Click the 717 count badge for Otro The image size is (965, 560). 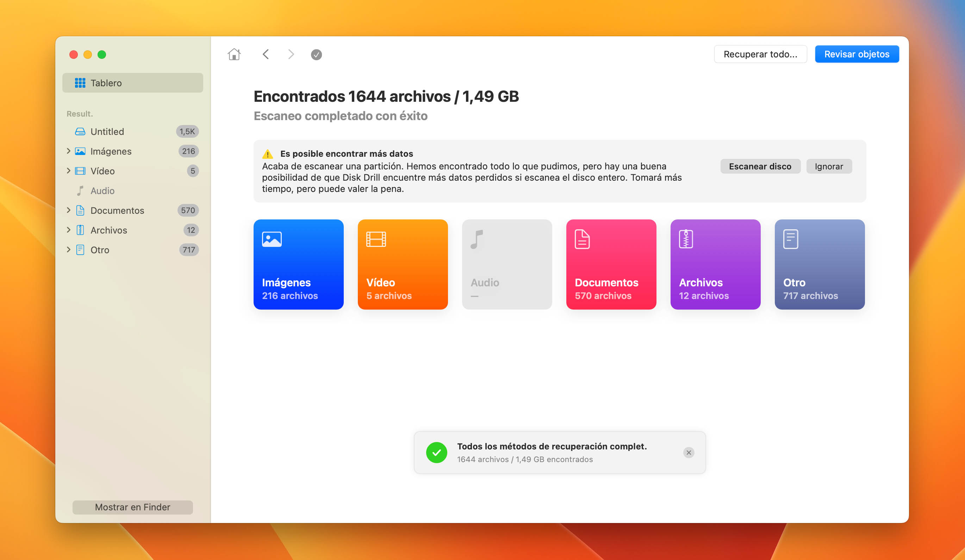(x=189, y=250)
